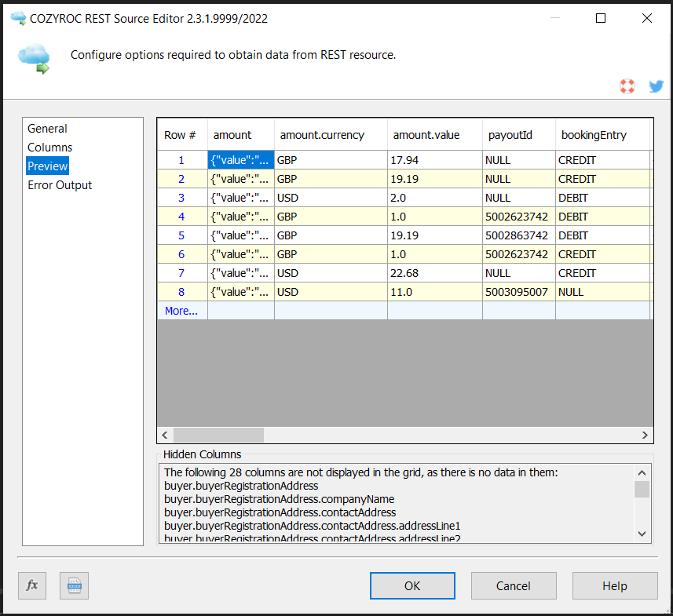Select the Preview page
This screenshot has height=616, width=673.
(x=48, y=166)
